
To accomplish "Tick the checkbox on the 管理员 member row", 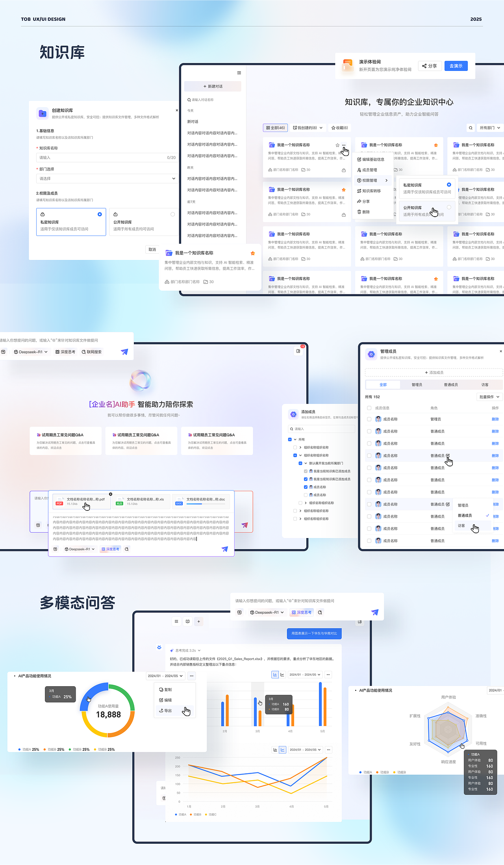I will (369, 419).
